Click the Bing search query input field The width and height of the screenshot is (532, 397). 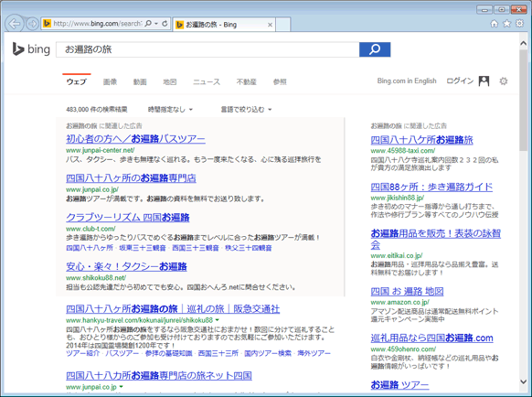[207, 49]
